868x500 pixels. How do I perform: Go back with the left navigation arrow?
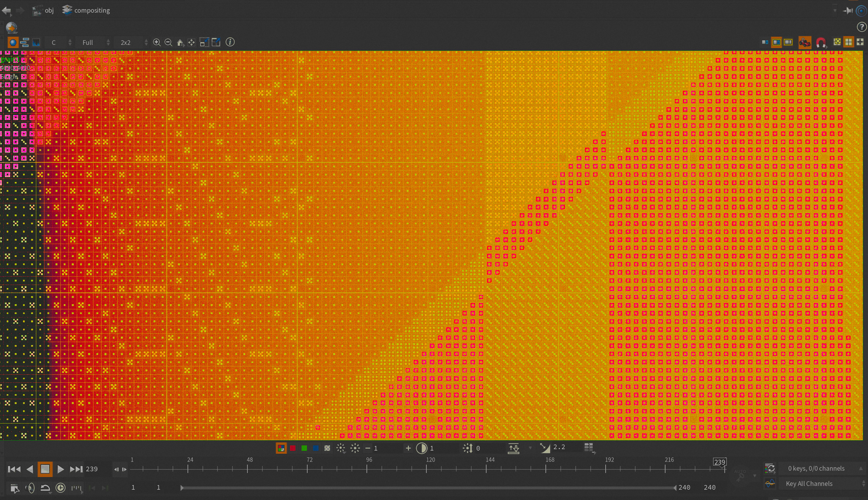pos(6,10)
